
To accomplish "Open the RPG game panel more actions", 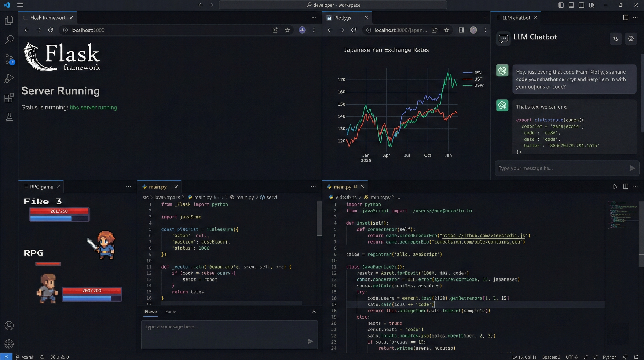I will tap(128, 187).
